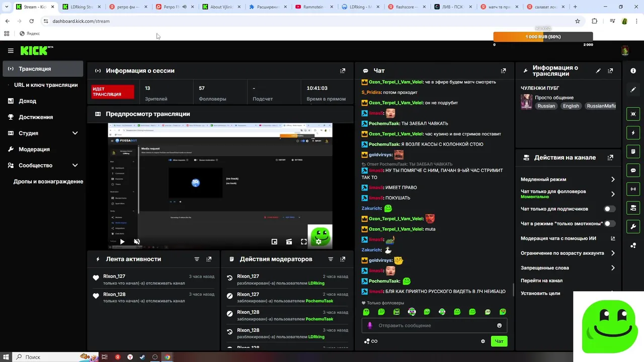This screenshot has width=644, height=362.
Task: Click the English tag
Action: [x=571, y=106]
